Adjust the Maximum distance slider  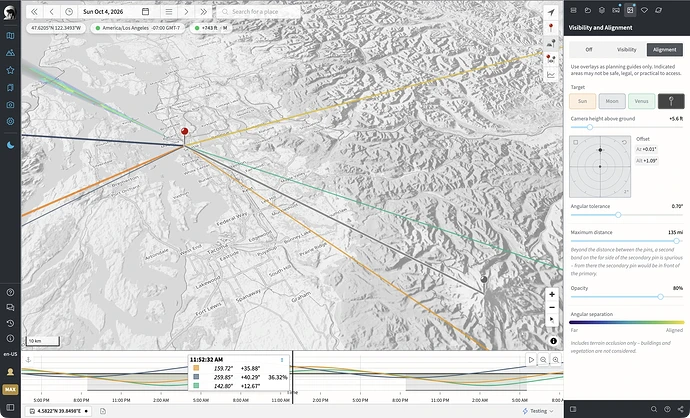[x=627, y=241]
